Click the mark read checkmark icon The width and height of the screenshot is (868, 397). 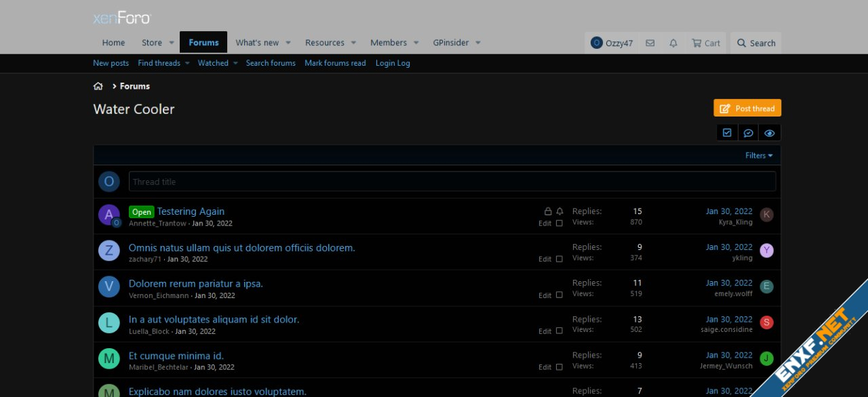tap(727, 133)
